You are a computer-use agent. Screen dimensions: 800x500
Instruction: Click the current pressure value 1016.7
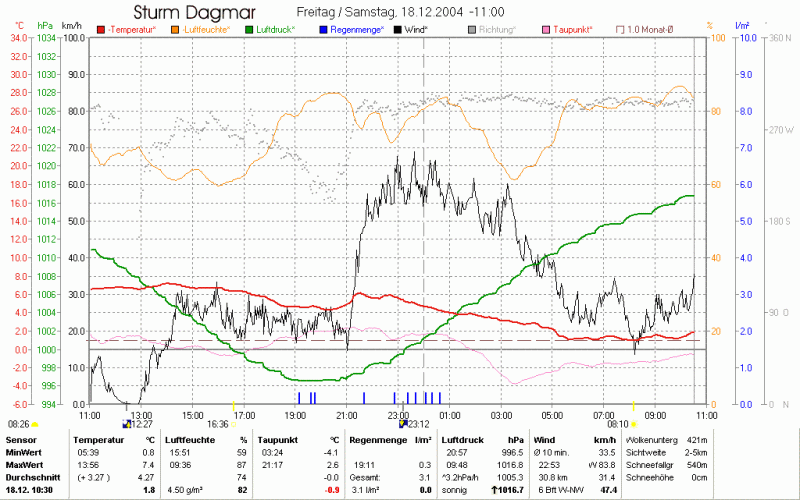511,490
